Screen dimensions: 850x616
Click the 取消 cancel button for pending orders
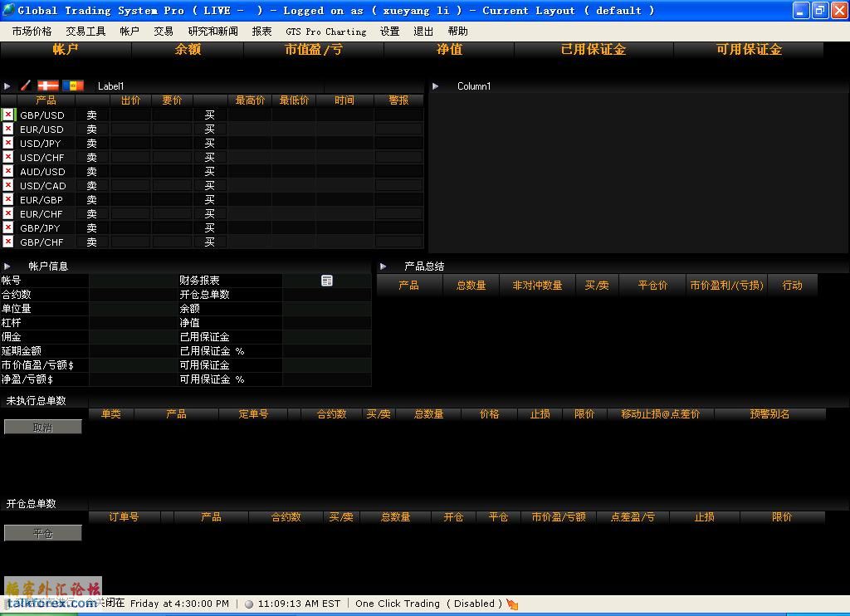42,428
